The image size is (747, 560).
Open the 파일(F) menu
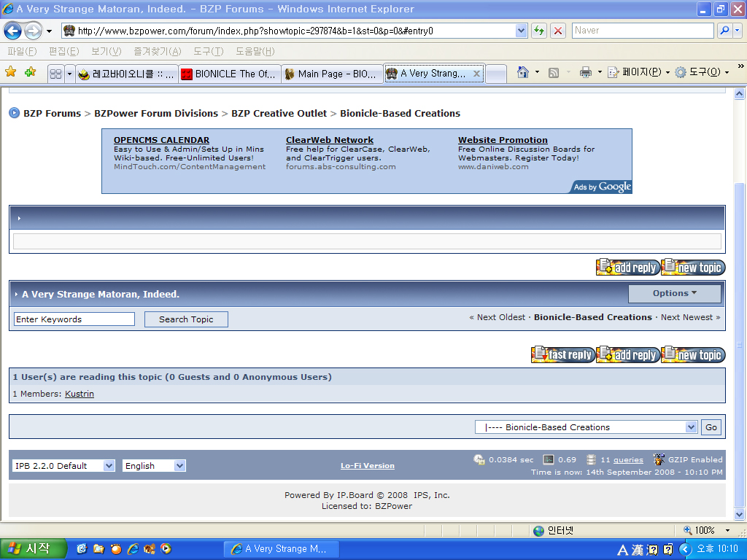tap(22, 52)
